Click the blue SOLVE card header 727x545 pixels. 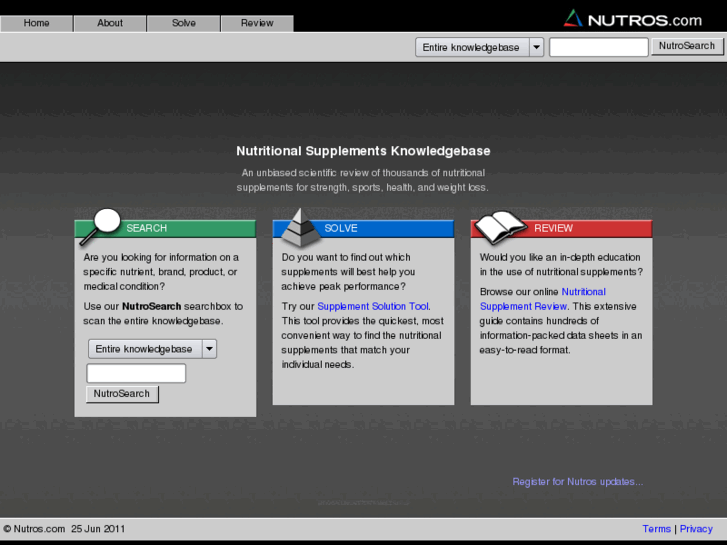tap(363, 228)
